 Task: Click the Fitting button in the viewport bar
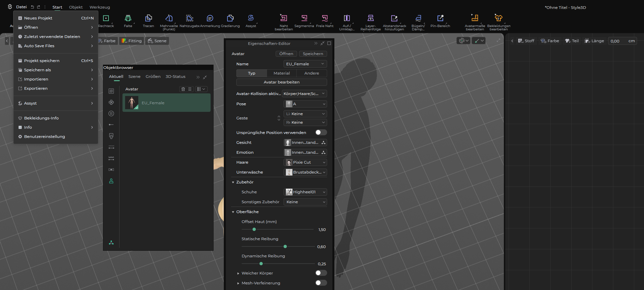131,41
